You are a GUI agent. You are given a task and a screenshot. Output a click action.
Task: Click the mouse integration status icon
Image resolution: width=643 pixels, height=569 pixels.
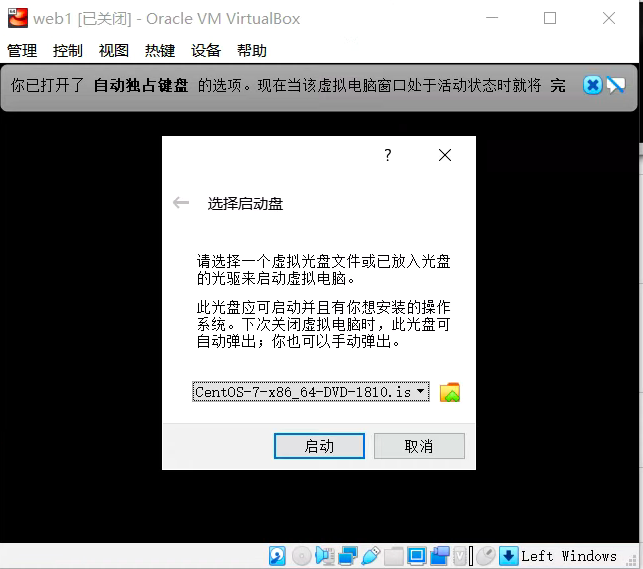coord(486,556)
